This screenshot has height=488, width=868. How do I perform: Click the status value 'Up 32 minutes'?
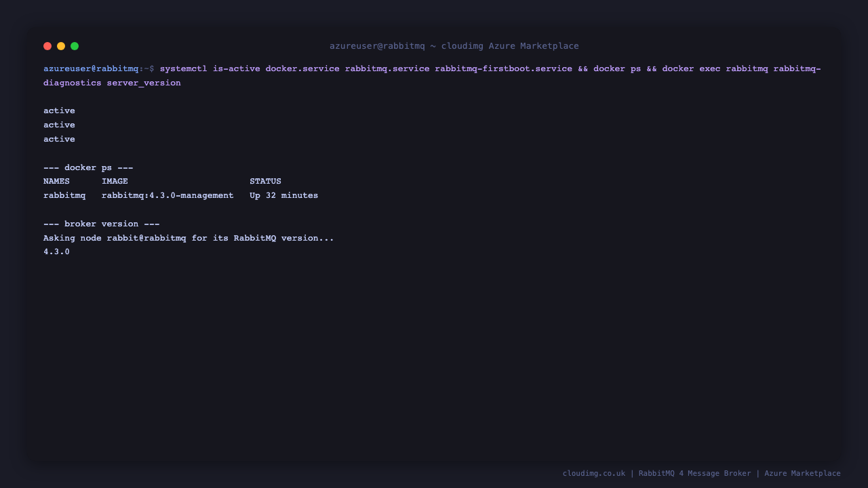(x=283, y=195)
